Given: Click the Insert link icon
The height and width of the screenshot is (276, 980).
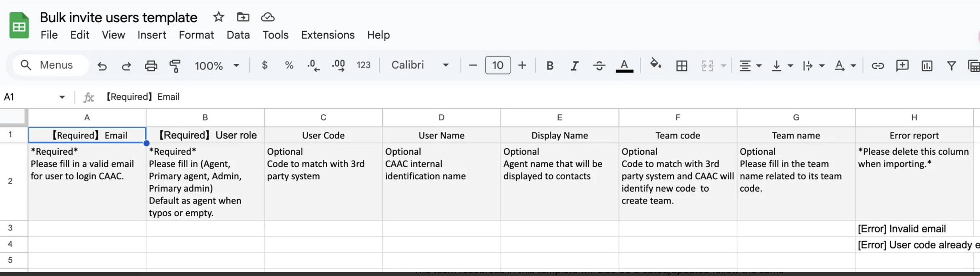Looking at the screenshot, I should point(877,65).
